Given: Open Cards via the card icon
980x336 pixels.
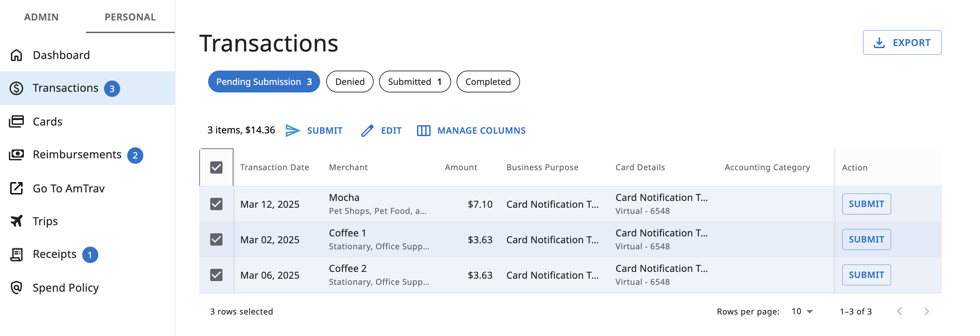Looking at the screenshot, I should (16, 121).
